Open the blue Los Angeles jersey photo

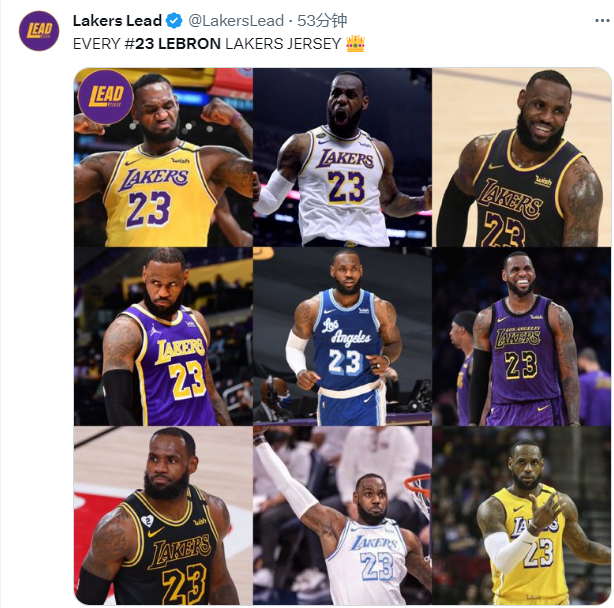[342, 337]
